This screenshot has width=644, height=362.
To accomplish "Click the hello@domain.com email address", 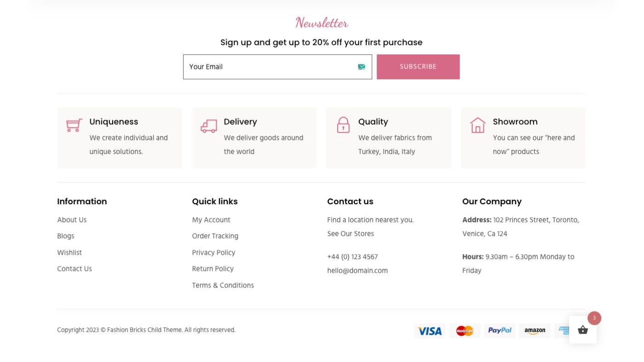I will tap(357, 270).
